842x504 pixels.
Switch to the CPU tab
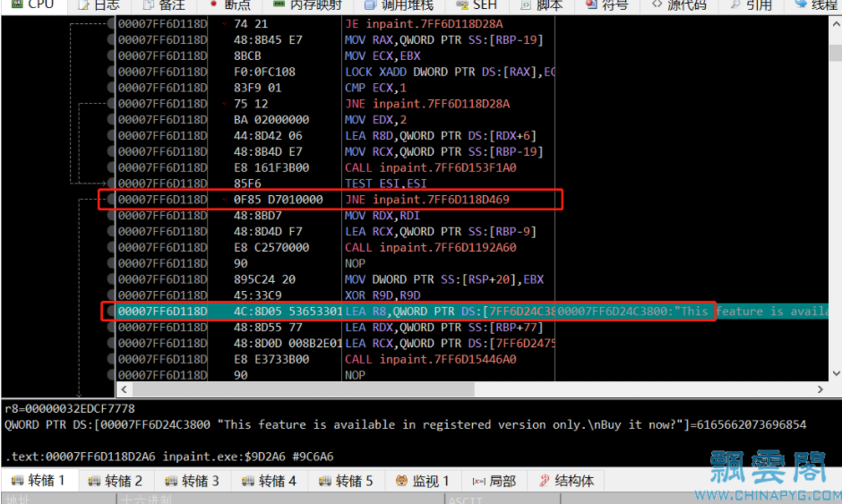33,4
